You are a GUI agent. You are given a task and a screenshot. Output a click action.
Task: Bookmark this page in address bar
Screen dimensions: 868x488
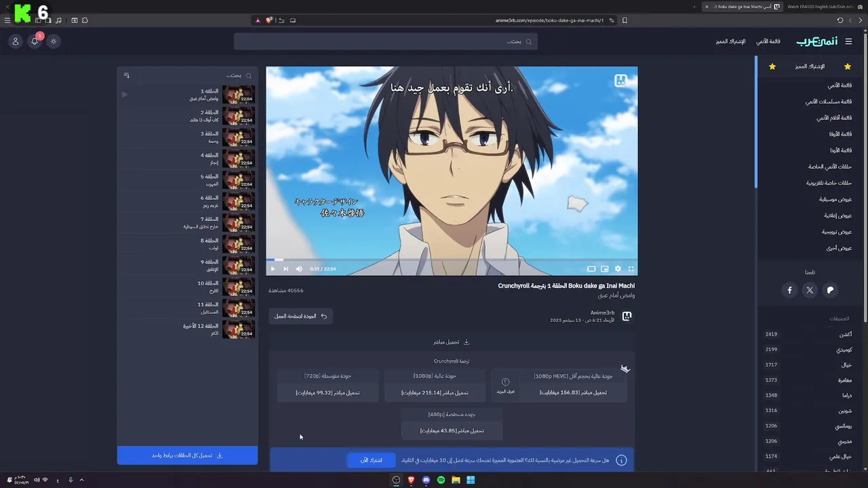point(625,20)
